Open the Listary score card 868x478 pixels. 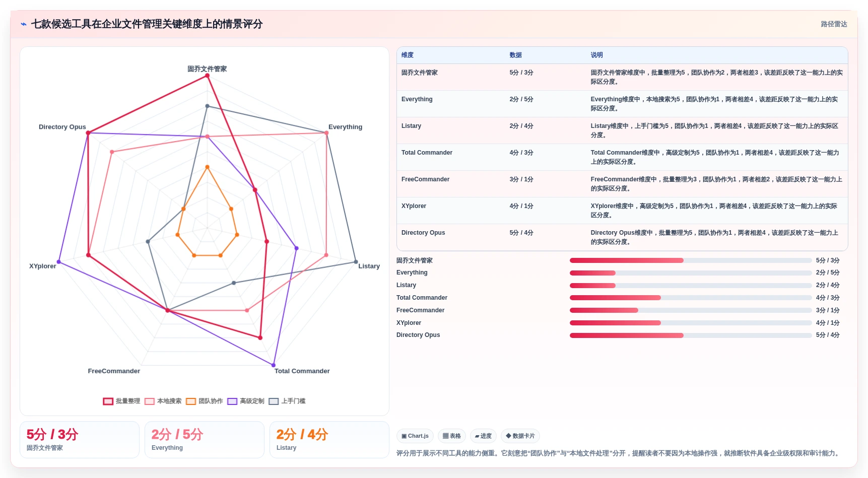329,440
